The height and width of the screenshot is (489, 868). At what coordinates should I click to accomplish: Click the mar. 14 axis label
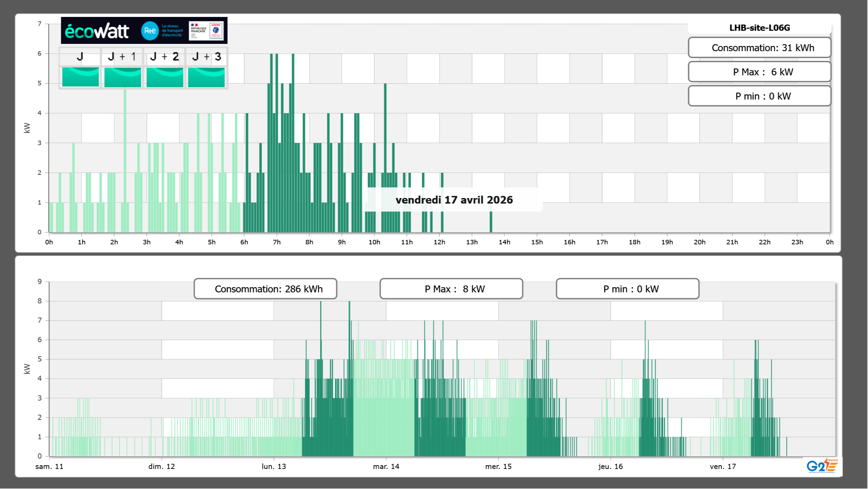(386, 466)
